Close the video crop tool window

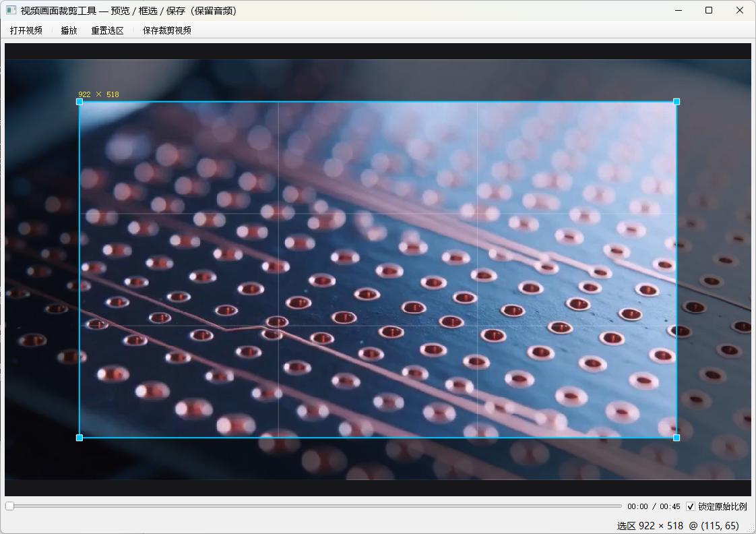point(740,10)
